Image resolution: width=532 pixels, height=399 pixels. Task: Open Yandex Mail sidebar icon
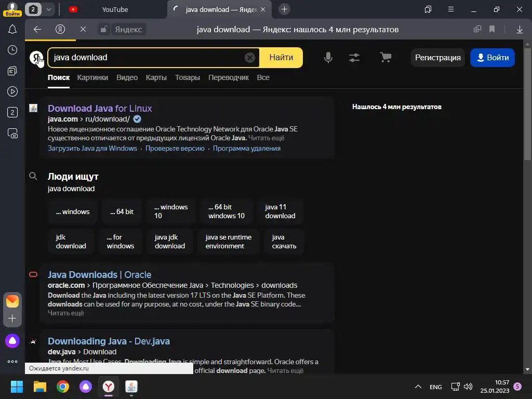click(x=12, y=301)
